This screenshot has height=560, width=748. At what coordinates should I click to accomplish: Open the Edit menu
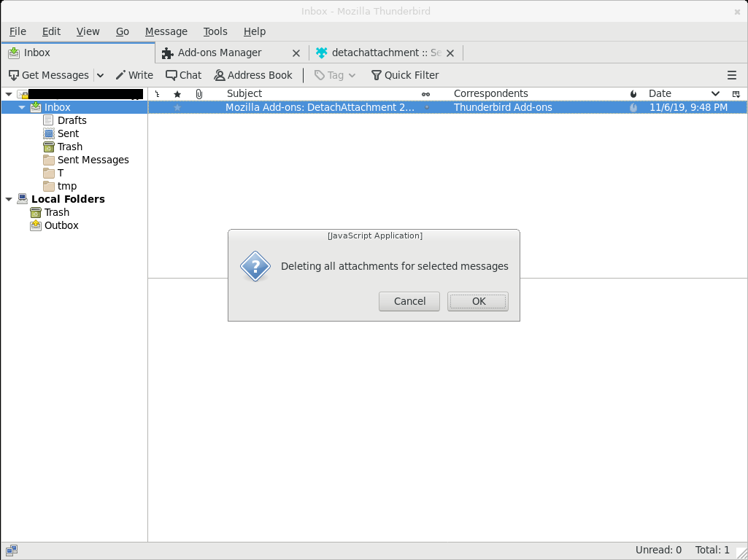click(52, 31)
